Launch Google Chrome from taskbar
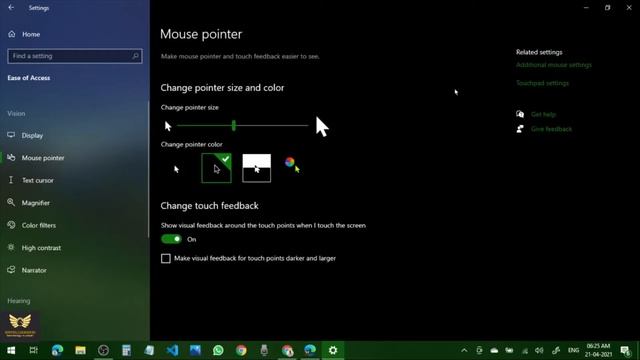640x360 pixels. [241, 350]
